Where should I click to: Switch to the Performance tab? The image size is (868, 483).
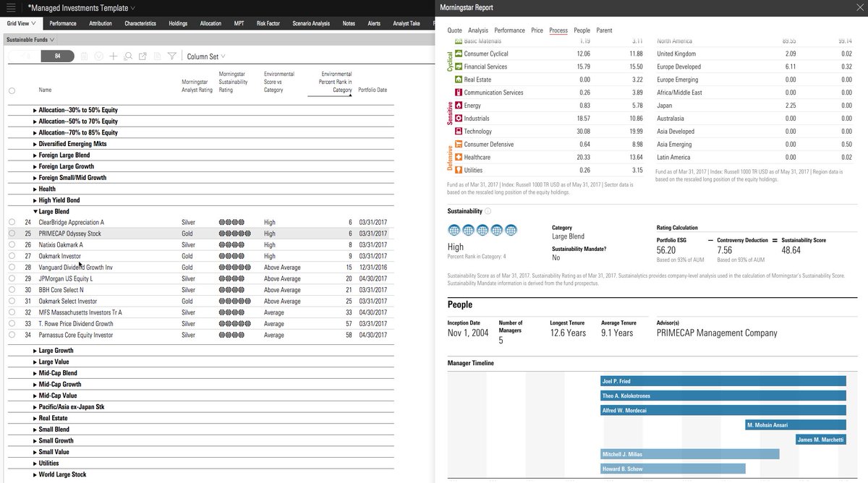coord(63,23)
